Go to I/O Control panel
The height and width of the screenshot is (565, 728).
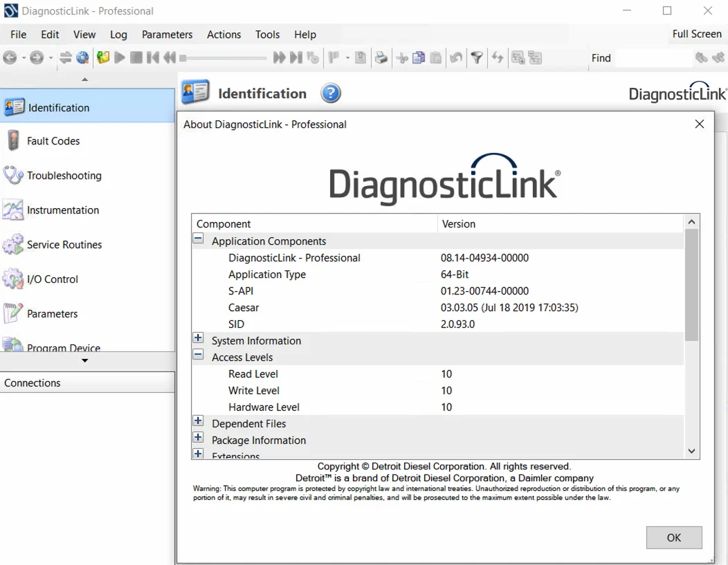click(x=52, y=279)
